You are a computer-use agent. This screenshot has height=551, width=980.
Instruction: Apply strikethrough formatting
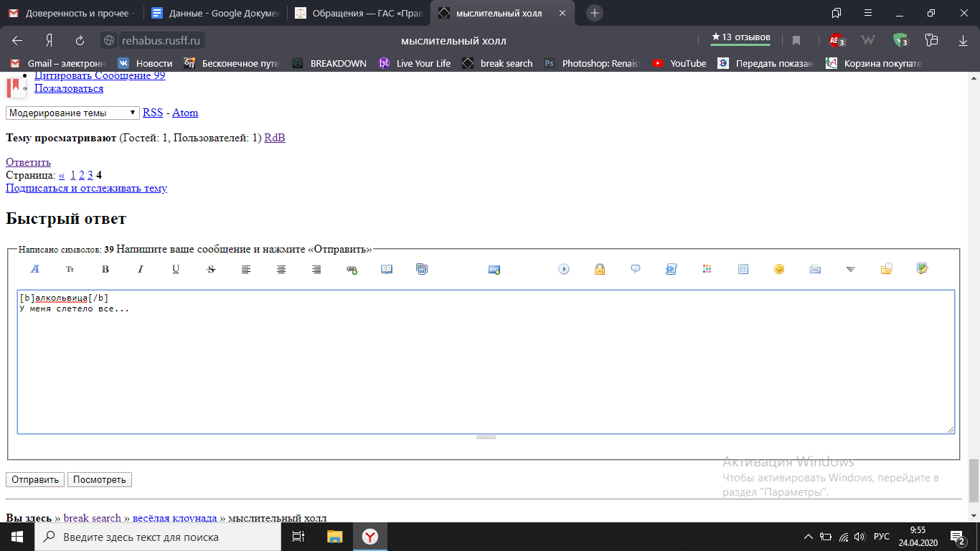coord(211,269)
